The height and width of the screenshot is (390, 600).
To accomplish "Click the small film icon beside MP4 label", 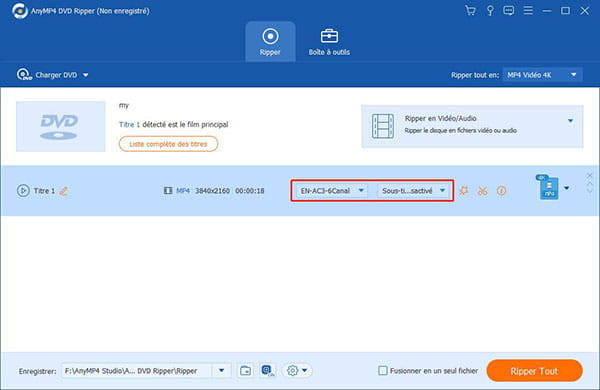I will click(168, 191).
